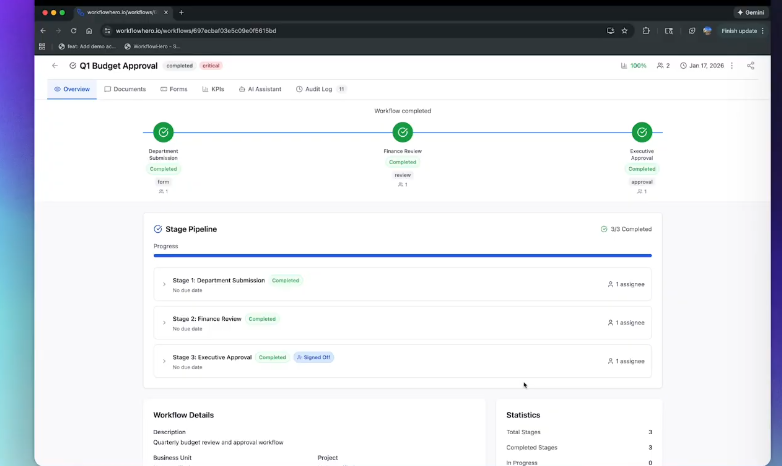Switch to the Documents tab

[125, 89]
